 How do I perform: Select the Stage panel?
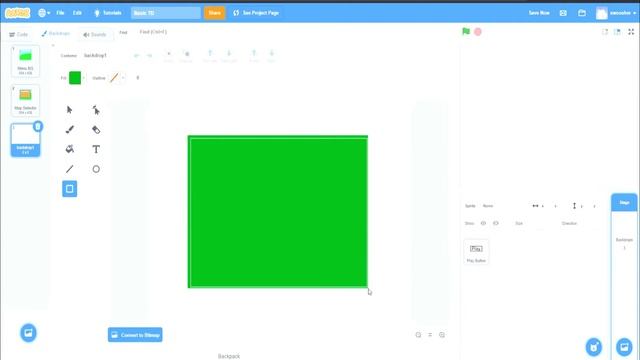click(x=624, y=278)
